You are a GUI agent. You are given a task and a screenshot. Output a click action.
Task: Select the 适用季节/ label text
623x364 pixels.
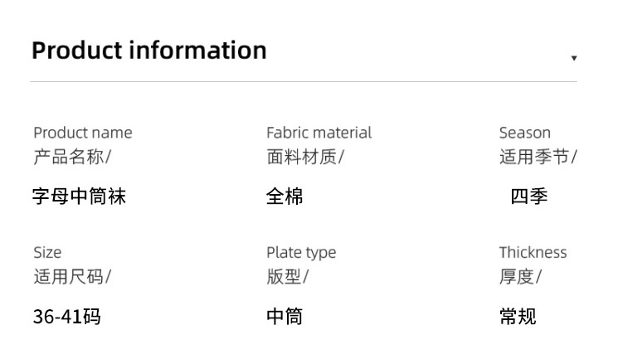click(538, 157)
